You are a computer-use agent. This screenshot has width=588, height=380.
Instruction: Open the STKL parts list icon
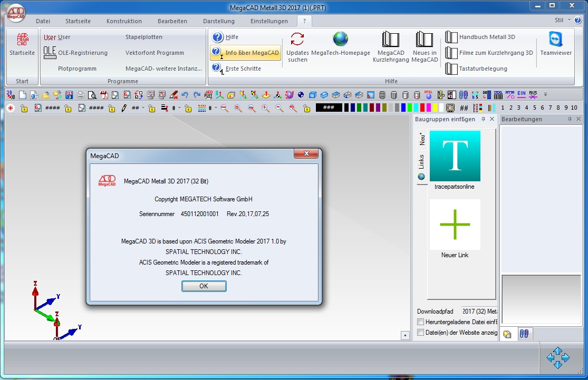tap(498, 95)
